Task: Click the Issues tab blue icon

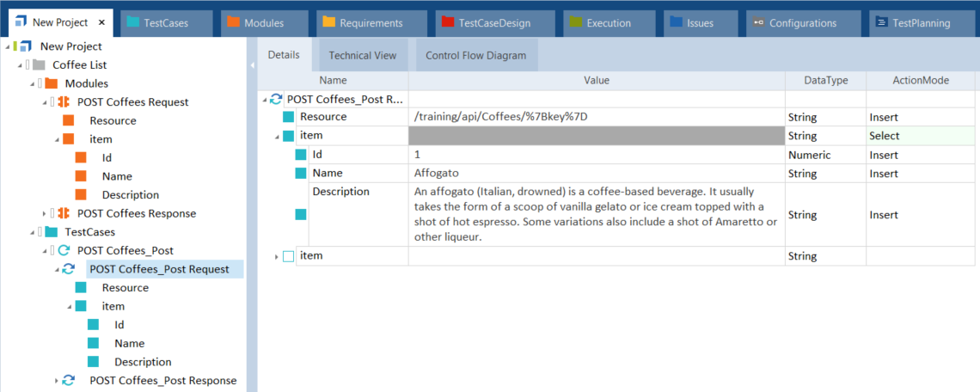Action: 676,23
